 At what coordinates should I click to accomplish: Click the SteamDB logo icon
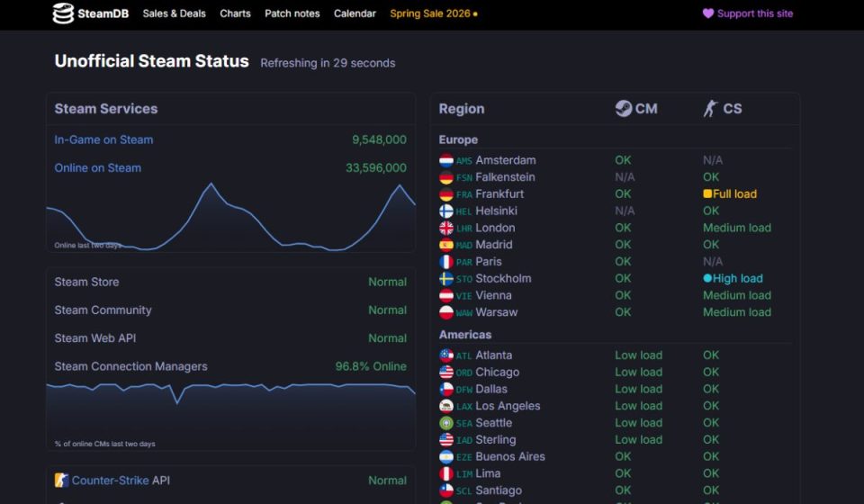point(63,13)
